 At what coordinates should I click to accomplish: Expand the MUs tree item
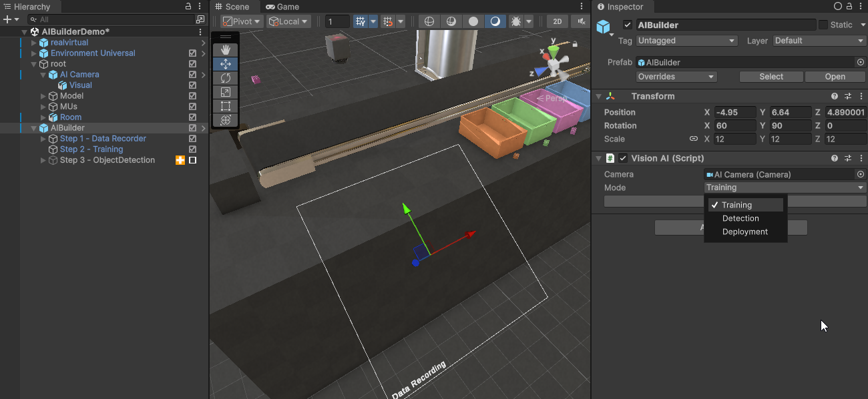43,107
